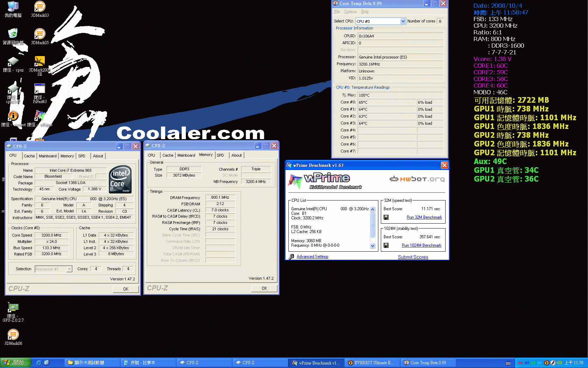This screenshot has width=588, height=368.
Task: Launch the 3DMark2001 SE shortcut
Action: point(40,66)
